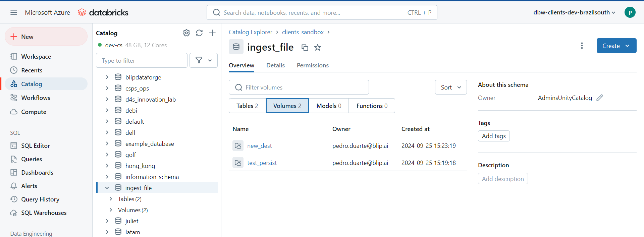644x237 pixels.
Task: Click the juliet database icon
Action: pyautogui.click(x=118, y=221)
